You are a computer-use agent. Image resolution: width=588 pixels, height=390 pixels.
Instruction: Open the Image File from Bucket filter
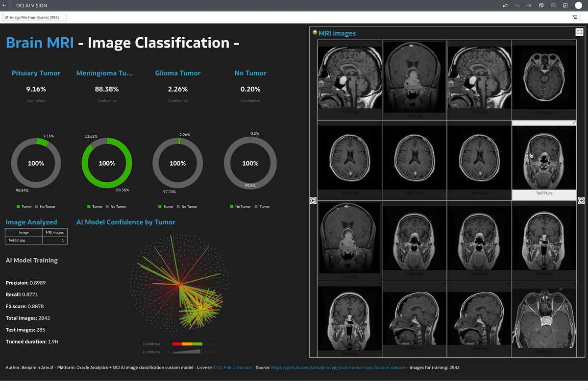(x=34, y=17)
